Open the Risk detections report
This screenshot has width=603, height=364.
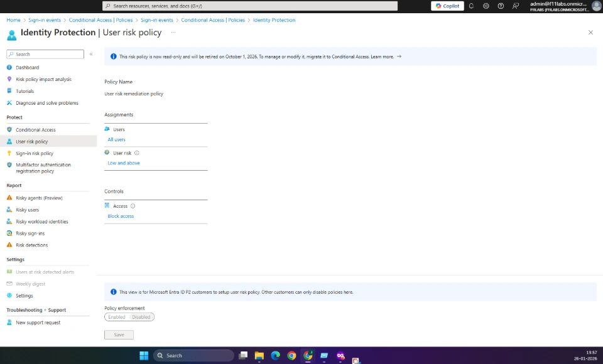[x=31, y=245]
